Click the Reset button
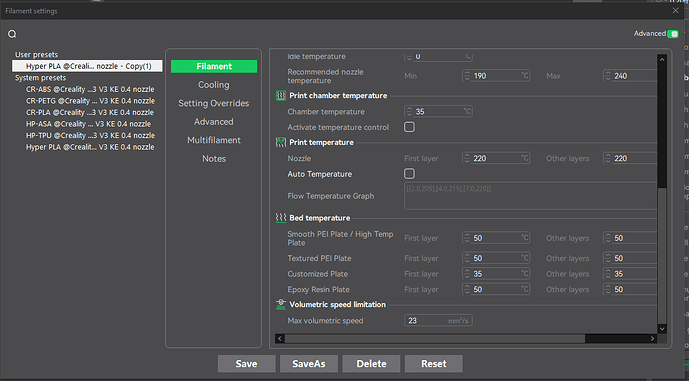This screenshot has width=689, height=381. (434, 364)
